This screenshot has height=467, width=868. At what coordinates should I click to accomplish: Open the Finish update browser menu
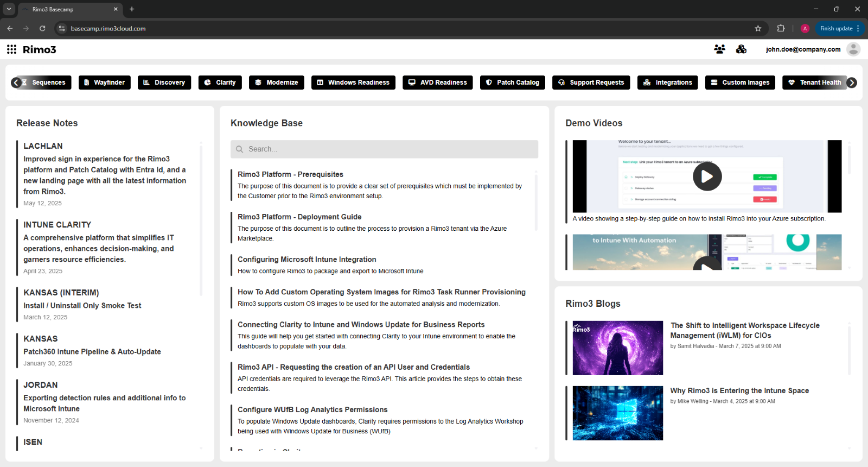839,29
